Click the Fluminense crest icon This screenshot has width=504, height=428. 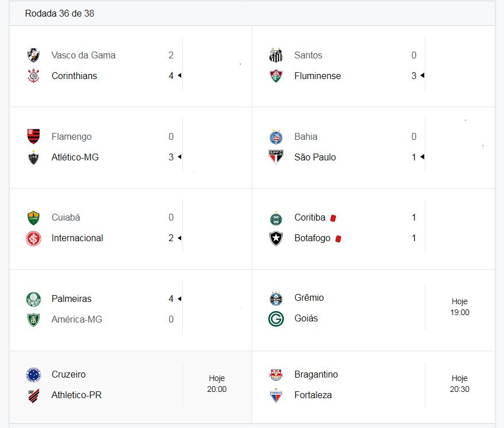[276, 76]
